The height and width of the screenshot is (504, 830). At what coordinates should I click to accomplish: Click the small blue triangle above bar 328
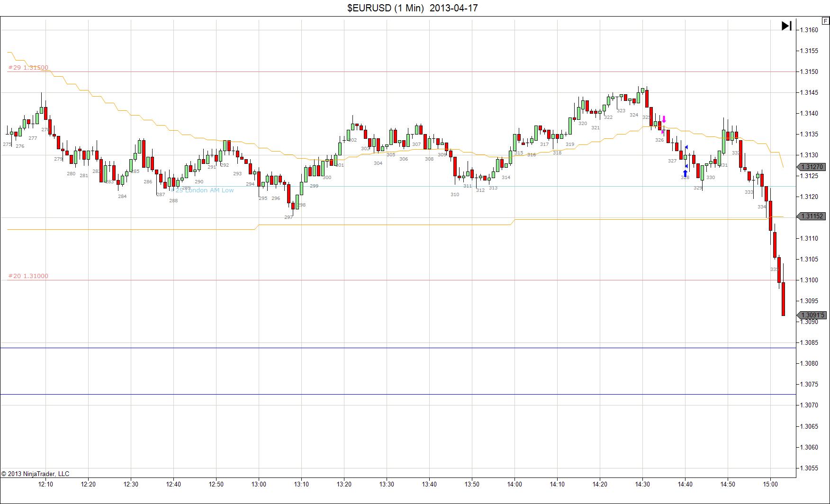pos(686,147)
